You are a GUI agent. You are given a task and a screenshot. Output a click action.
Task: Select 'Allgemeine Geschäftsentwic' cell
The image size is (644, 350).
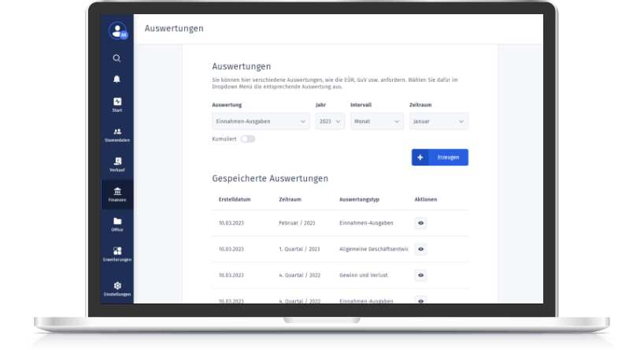pyautogui.click(x=374, y=249)
